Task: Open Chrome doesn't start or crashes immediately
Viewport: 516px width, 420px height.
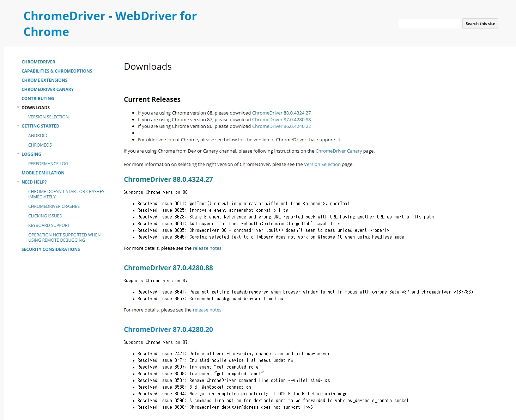Action: click(66, 194)
